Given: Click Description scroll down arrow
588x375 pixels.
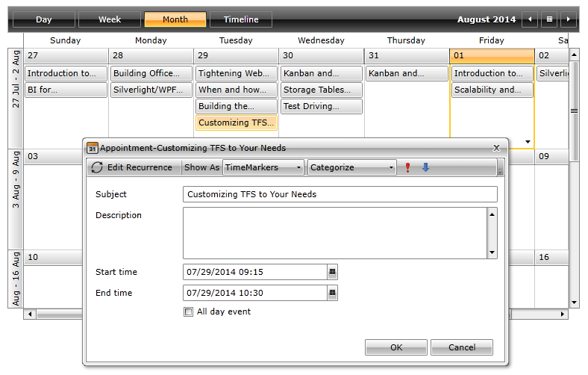Looking at the screenshot, I should click(492, 252).
